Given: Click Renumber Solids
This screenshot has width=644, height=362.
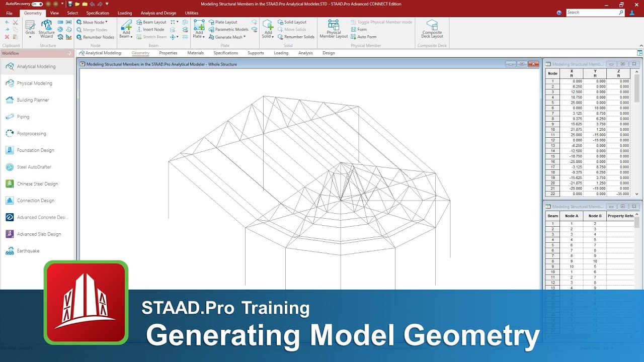Looking at the screenshot, I should [x=296, y=37].
